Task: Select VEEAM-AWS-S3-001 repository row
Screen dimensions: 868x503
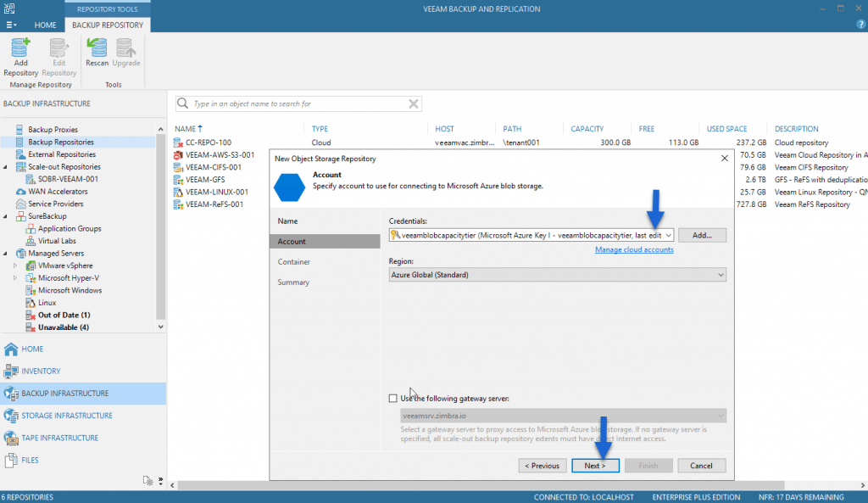Action: tap(221, 154)
